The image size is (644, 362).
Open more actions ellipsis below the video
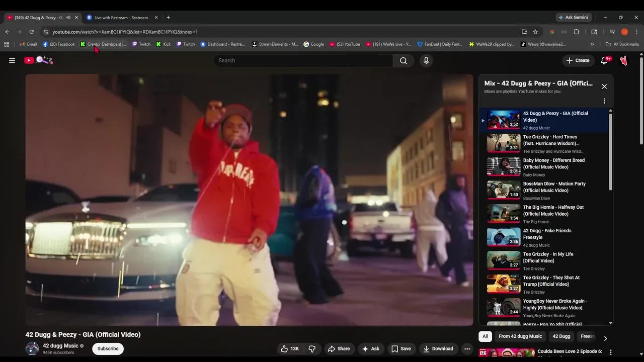(467, 348)
